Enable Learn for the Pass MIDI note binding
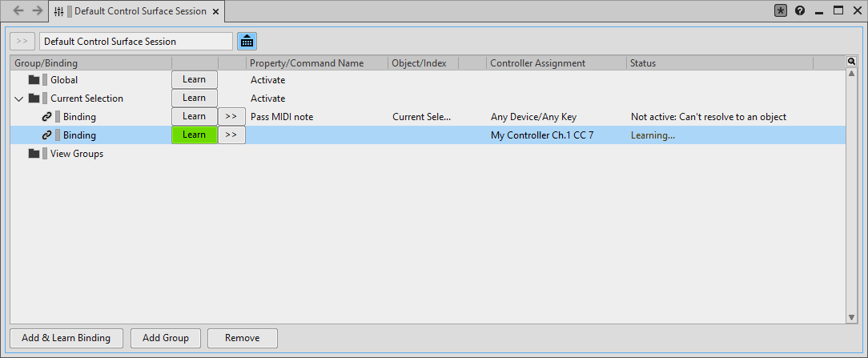868x358 pixels. coord(194,116)
